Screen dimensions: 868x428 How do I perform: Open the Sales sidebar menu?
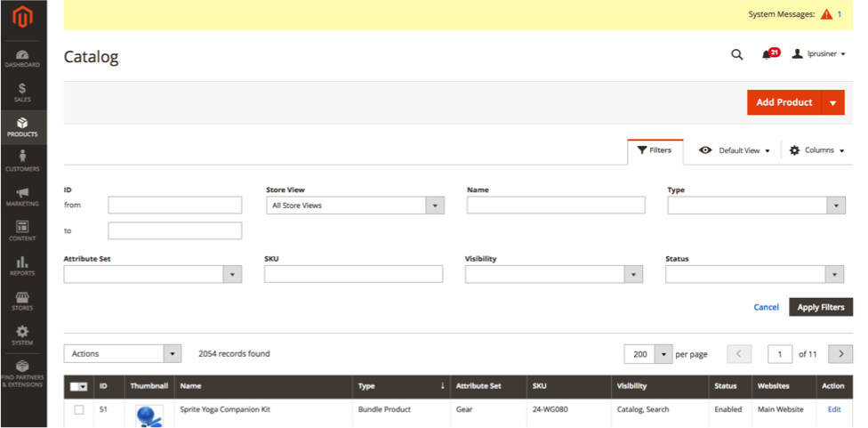click(x=23, y=93)
